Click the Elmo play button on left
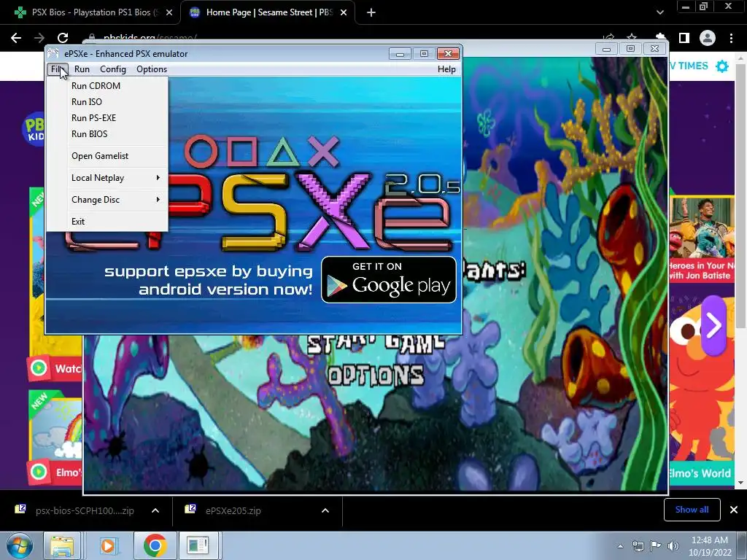 tap(39, 472)
